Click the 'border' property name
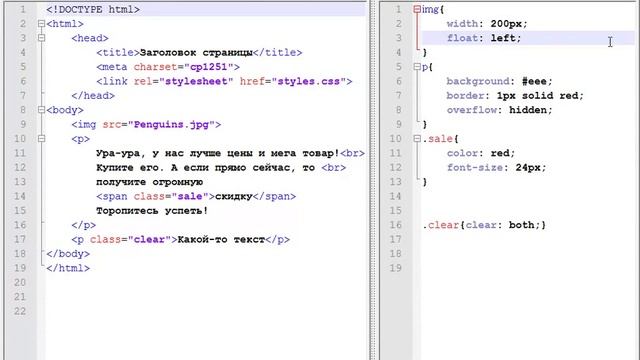The height and width of the screenshot is (360, 640). point(465,96)
